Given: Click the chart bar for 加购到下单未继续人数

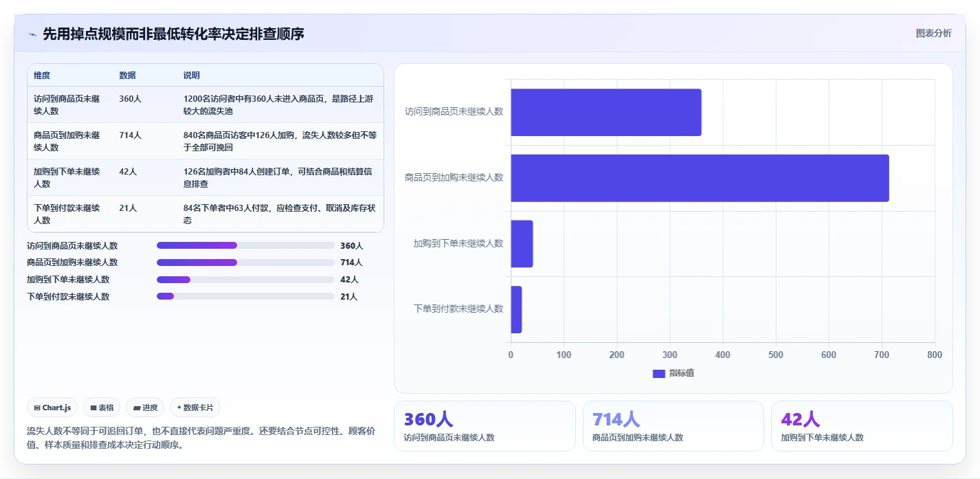Looking at the screenshot, I should pyautogui.click(x=522, y=244).
